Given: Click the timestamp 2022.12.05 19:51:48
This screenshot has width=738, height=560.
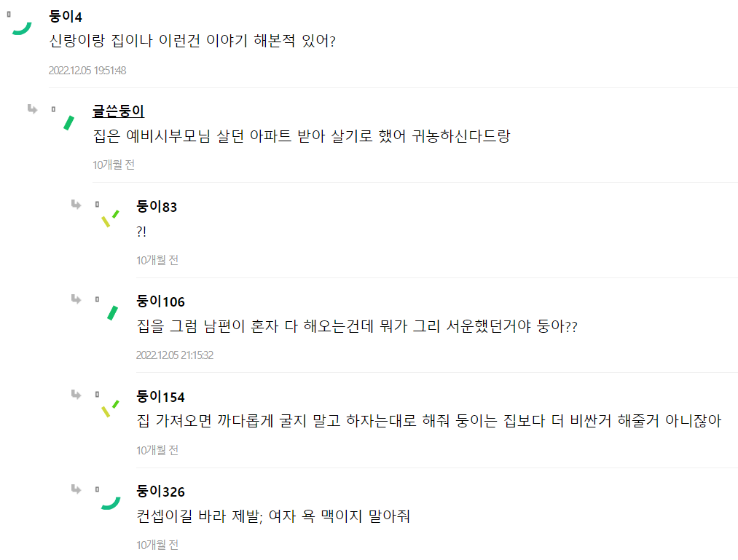Looking at the screenshot, I should (x=87, y=71).
